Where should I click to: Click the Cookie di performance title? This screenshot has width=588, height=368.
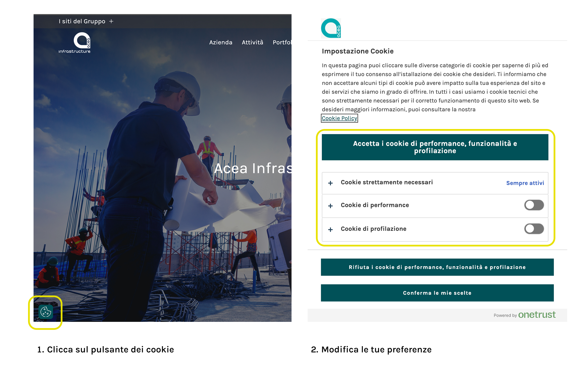(x=375, y=205)
